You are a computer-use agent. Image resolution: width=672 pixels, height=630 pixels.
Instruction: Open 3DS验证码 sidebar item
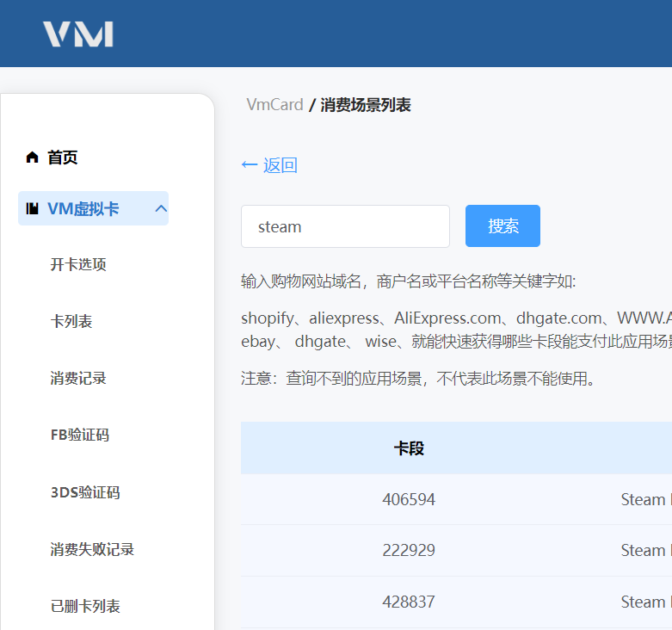[x=85, y=492]
